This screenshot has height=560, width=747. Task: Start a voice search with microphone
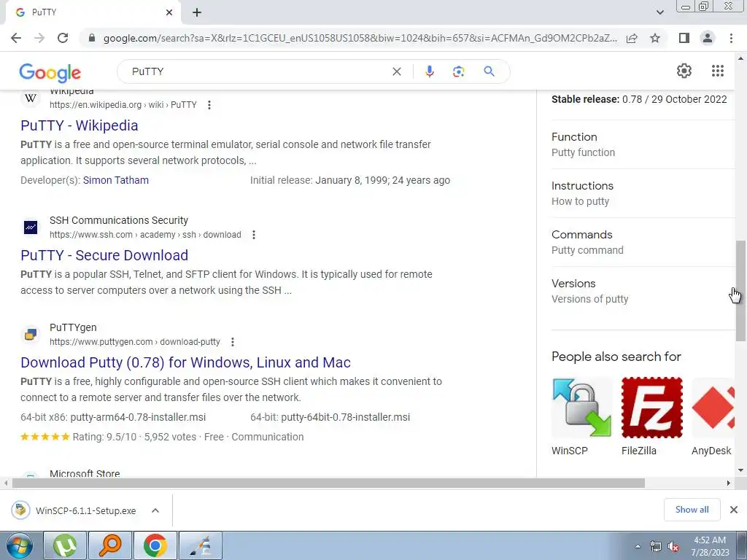click(x=429, y=71)
